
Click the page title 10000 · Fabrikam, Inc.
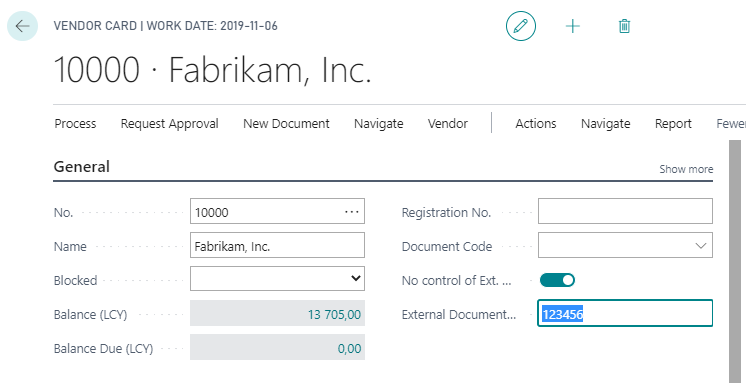point(212,70)
